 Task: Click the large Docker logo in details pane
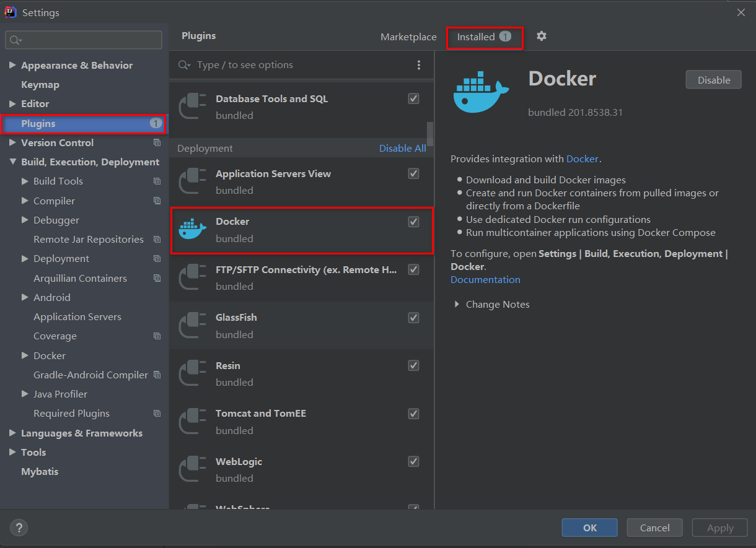click(481, 92)
